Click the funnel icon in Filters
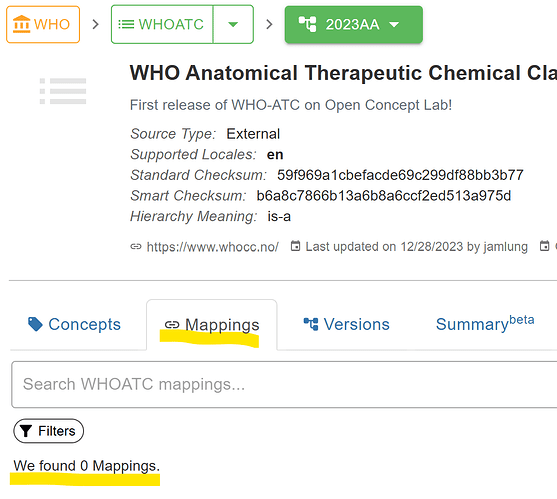This screenshot has height=499, width=557. pyautogui.click(x=26, y=431)
